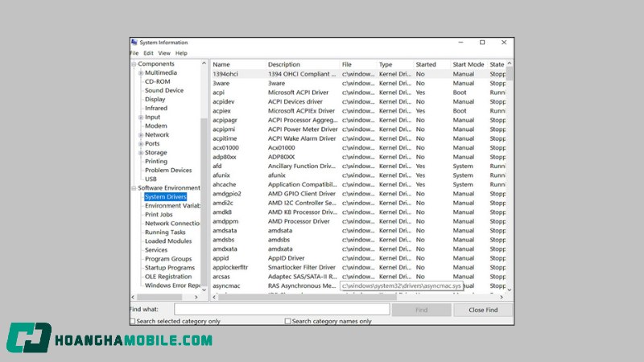Image resolution: width=644 pixels, height=362 pixels.
Task: Select Windows Error Reporting in the tree
Action: pyautogui.click(x=172, y=286)
